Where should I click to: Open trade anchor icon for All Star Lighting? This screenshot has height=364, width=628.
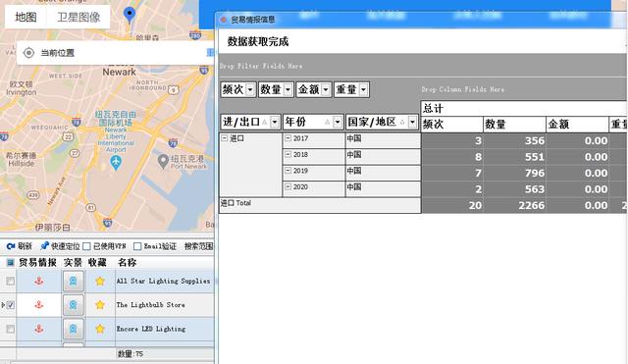coord(39,282)
